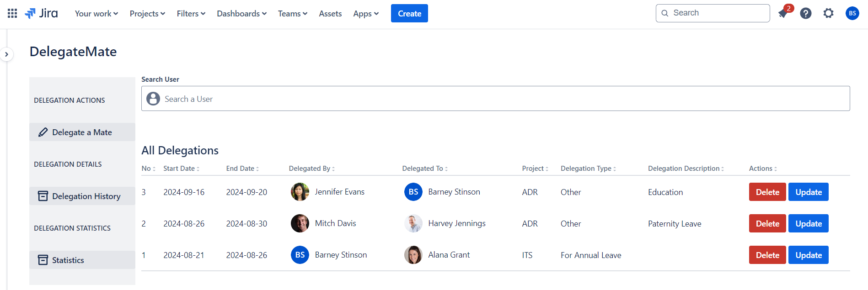Image resolution: width=868 pixels, height=290 pixels.
Task: Click into the Search a User field
Action: (495, 99)
